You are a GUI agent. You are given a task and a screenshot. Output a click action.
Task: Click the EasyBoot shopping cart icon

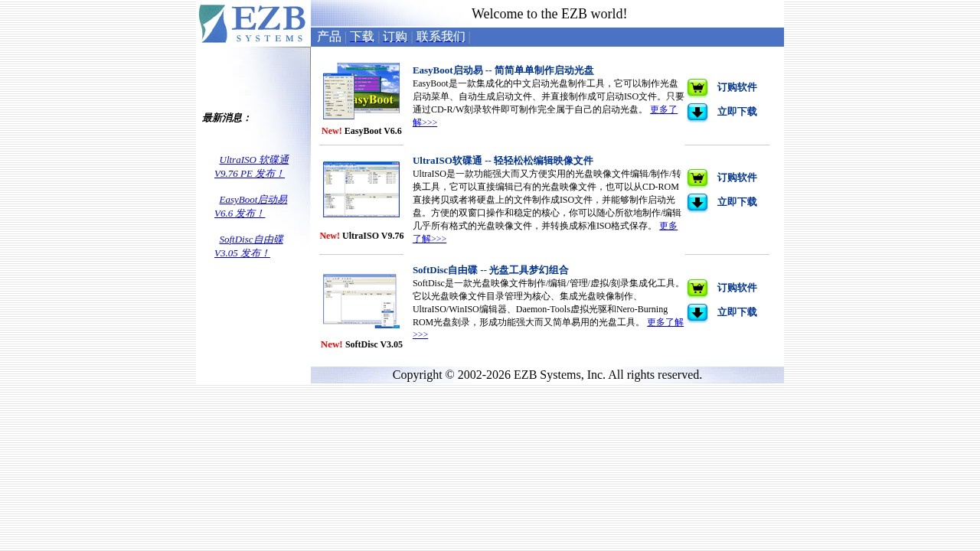697,88
